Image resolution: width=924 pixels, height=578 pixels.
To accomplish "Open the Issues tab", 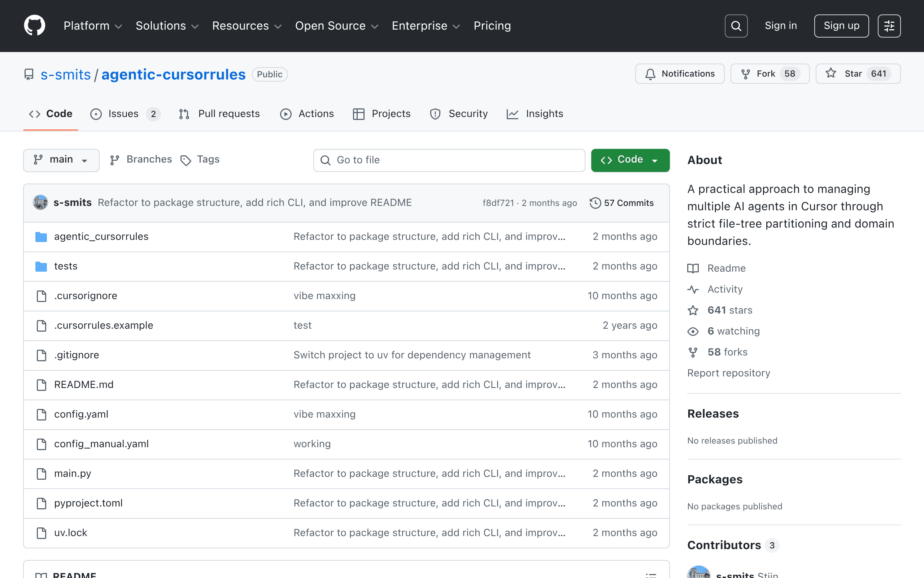I will (125, 114).
